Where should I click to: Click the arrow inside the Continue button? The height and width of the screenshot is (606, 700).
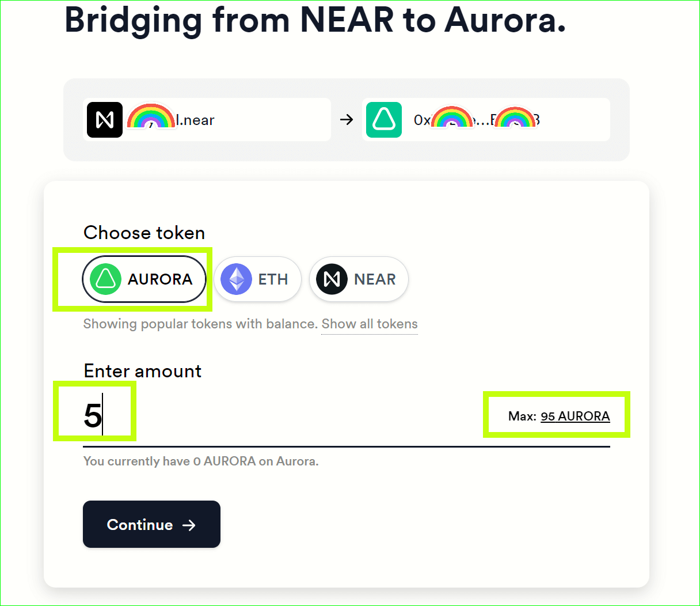(x=189, y=525)
